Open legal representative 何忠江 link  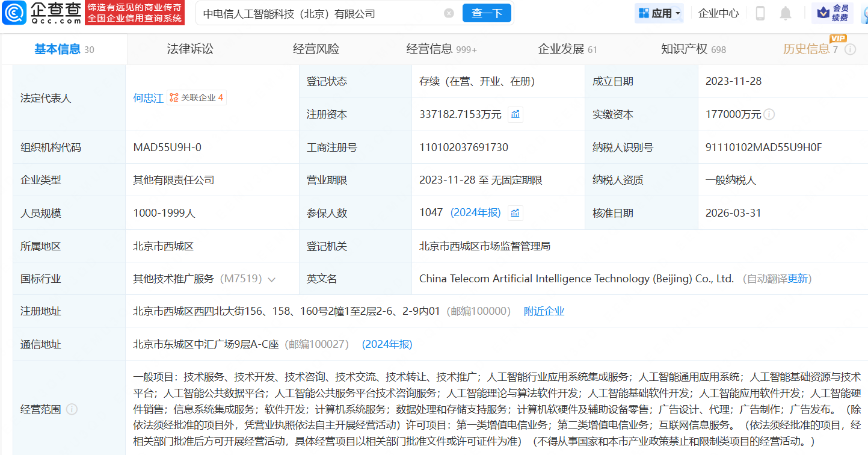148,98
